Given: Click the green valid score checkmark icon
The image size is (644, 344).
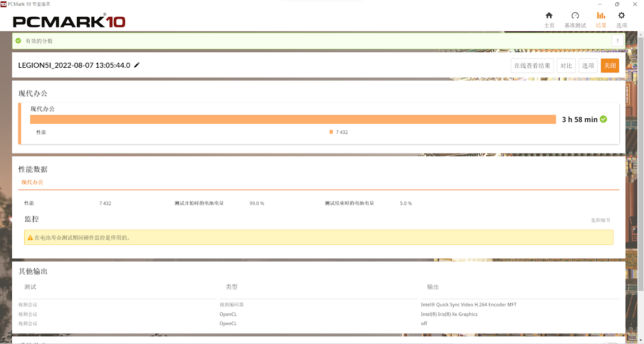Looking at the screenshot, I should click(18, 41).
